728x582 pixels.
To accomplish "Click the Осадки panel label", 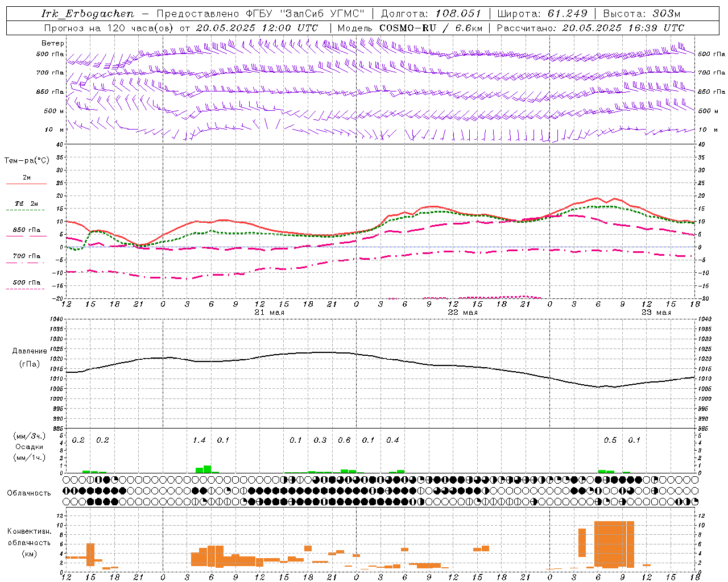I will 30,447.
